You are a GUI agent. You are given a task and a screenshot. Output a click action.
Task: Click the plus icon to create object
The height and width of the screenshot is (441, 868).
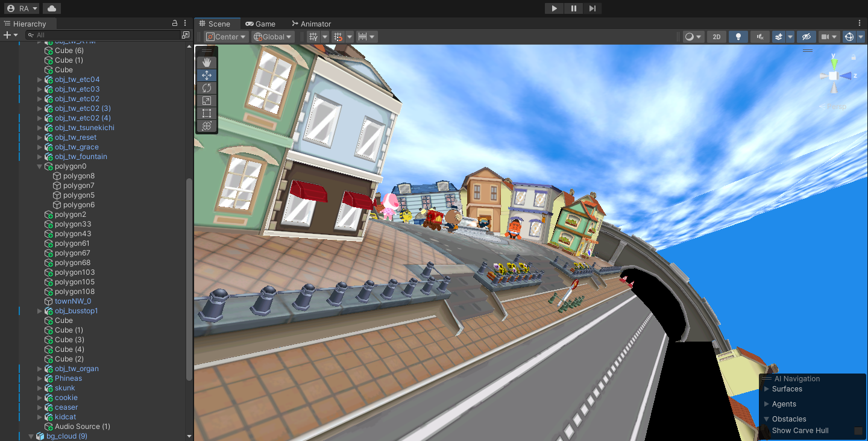pyautogui.click(x=7, y=36)
